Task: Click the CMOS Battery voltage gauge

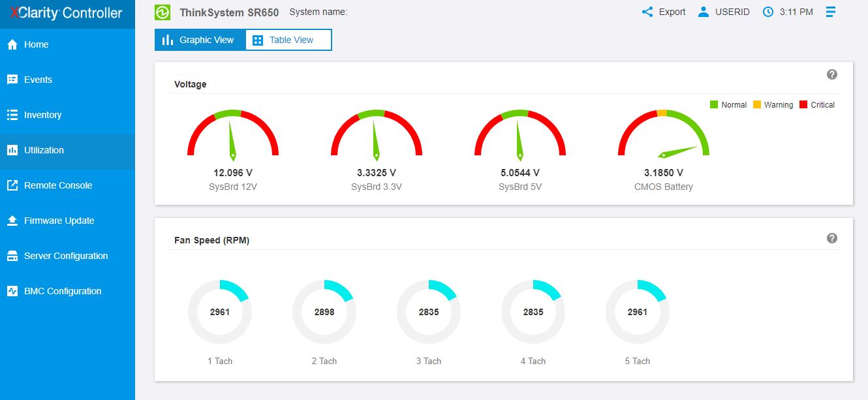Action: [x=664, y=134]
